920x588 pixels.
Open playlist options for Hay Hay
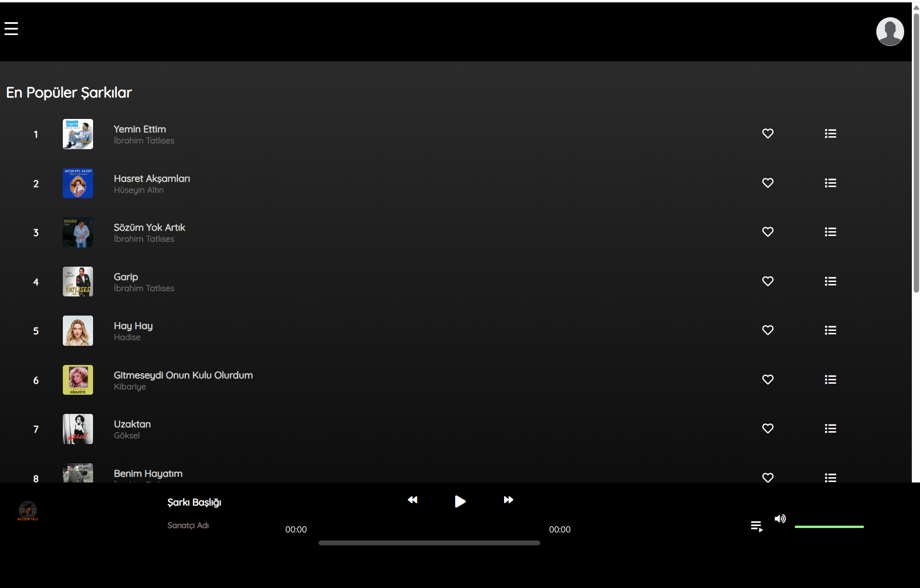(x=830, y=330)
